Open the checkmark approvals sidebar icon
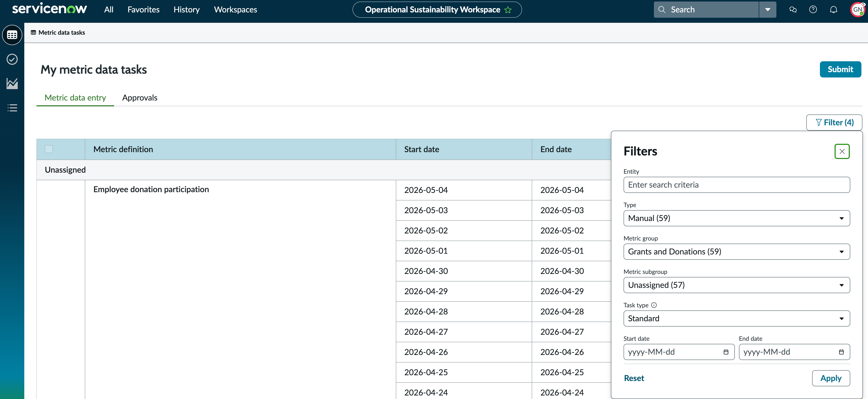Screen dimensions: 868x399 (x=12, y=59)
